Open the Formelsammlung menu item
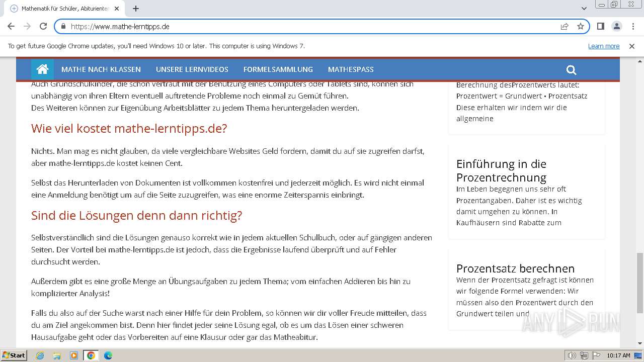The width and height of the screenshot is (644, 362). point(278,69)
